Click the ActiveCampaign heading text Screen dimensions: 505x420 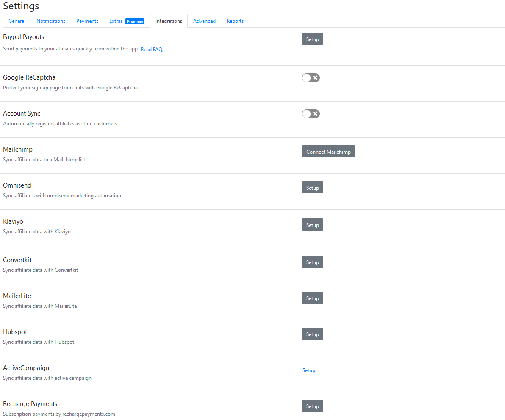pos(26,368)
